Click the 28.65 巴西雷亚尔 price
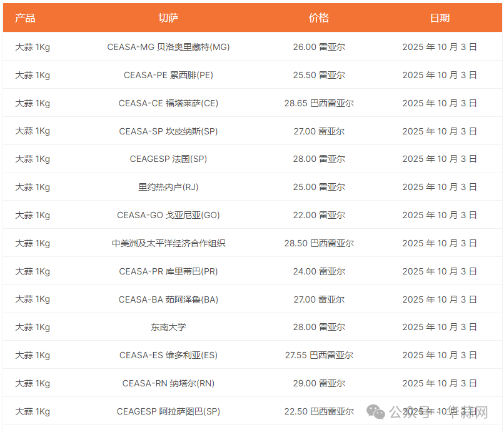The height and width of the screenshot is (432, 504). 319,103
